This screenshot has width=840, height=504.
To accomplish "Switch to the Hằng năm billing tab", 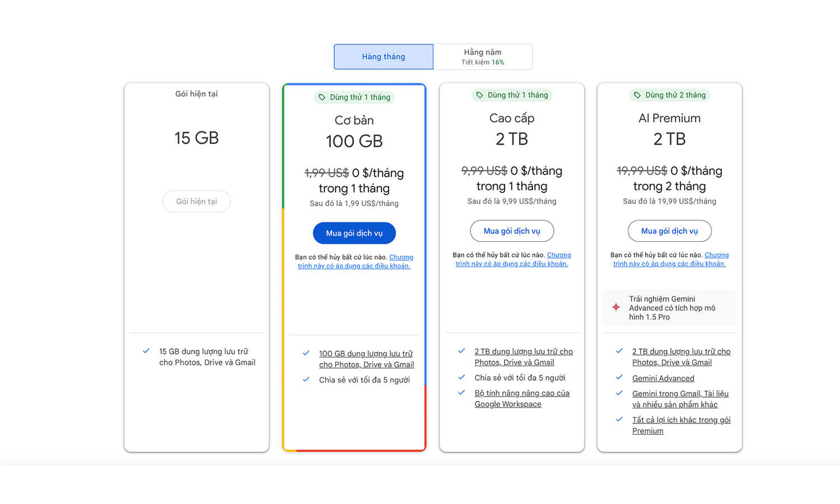I will pos(483,57).
